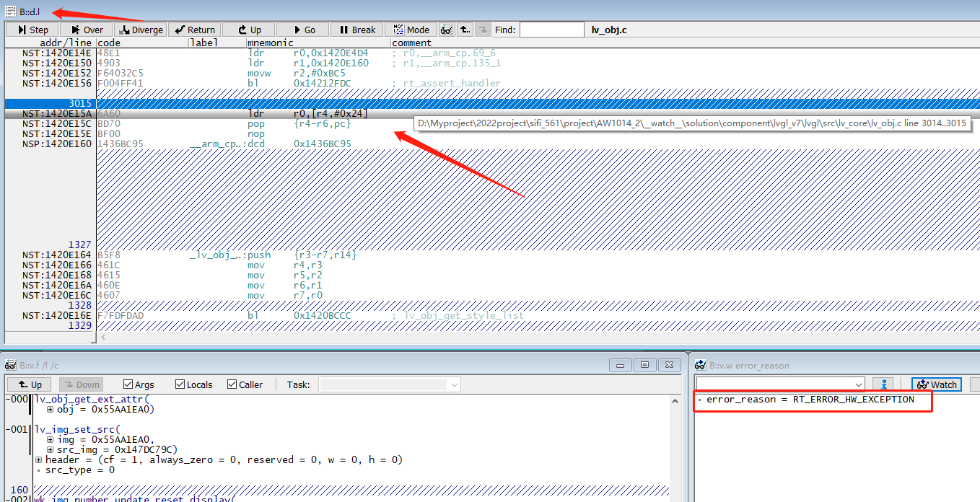Click source line number 1328
Viewport: 980px width, 502px height.
pyautogui.click(x=79, y=306)
